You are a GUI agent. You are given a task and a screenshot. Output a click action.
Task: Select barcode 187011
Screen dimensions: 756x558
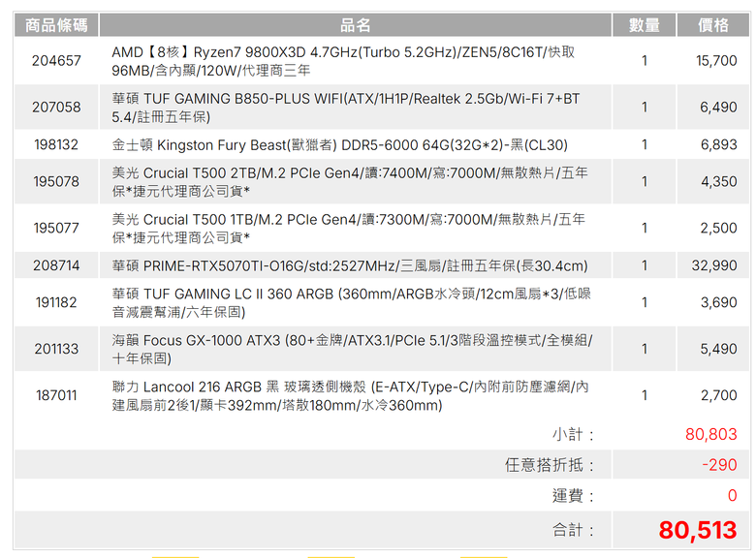pos(56,395)
